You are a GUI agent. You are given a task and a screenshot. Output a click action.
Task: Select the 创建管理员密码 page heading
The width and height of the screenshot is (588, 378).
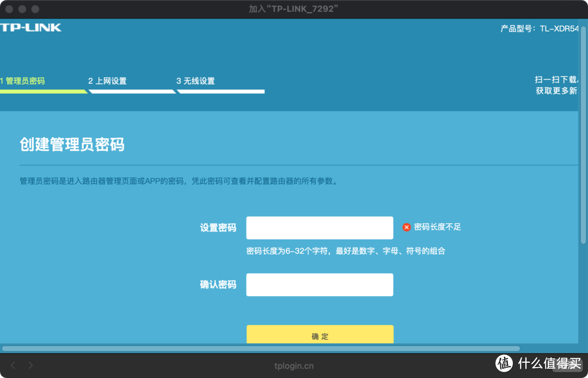click(x=72, y=145)
